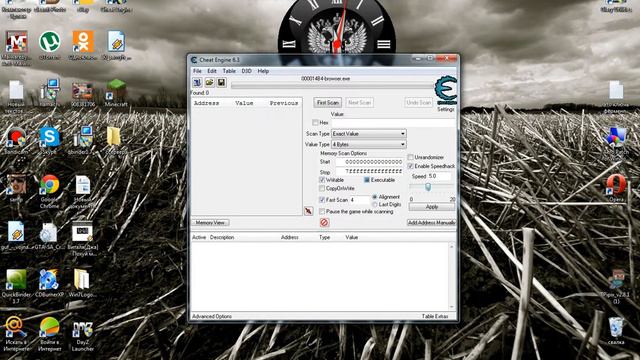Screen dimensions: 640x360
Task: Open the Opera desktop icon
Action: [616, 188]
